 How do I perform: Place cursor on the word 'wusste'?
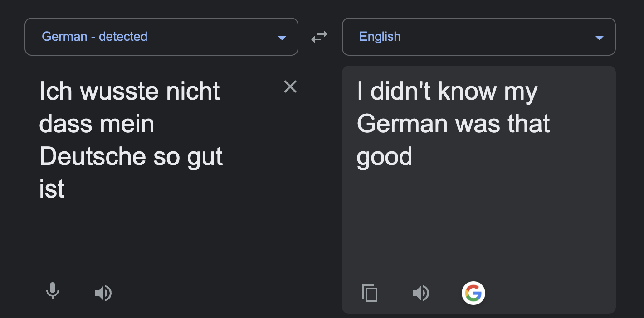(x=119, y=92)
